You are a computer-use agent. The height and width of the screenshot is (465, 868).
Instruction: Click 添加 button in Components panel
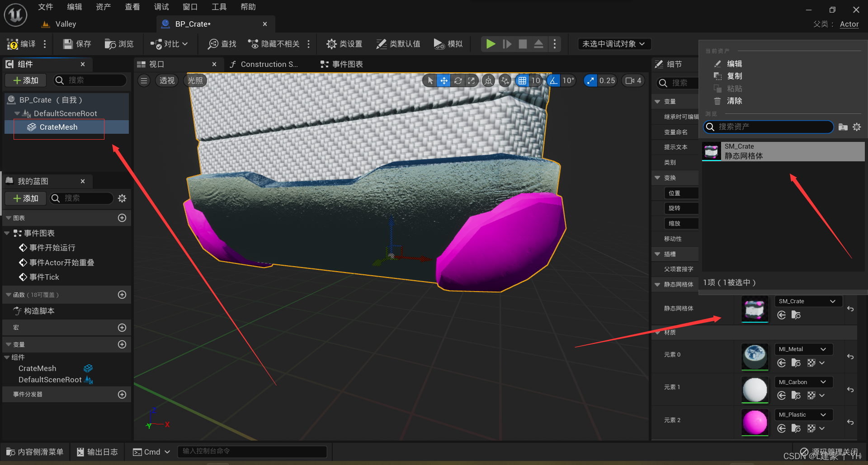pos(26,80)
